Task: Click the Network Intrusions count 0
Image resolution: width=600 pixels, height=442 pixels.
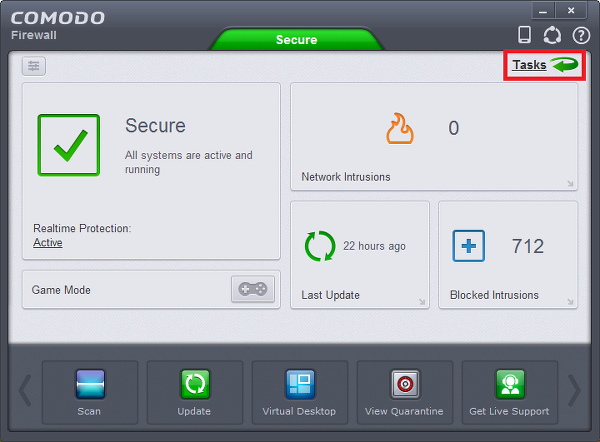Action: 453,128
